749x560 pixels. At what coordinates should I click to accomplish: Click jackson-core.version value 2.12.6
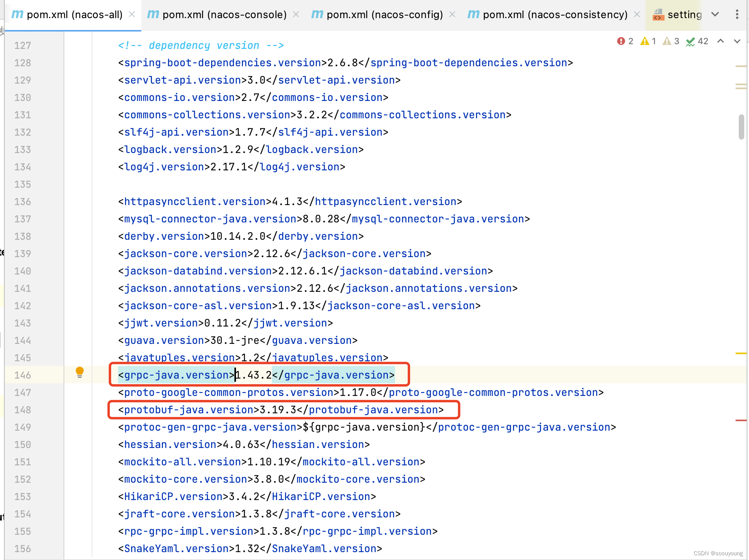tap(272, 254)
